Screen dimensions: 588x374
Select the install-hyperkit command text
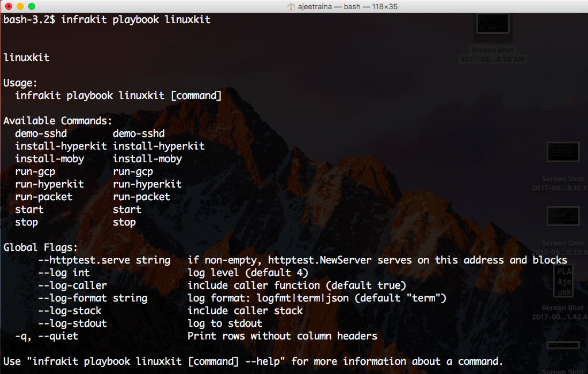pyautogui.click(x=60, y=146)
